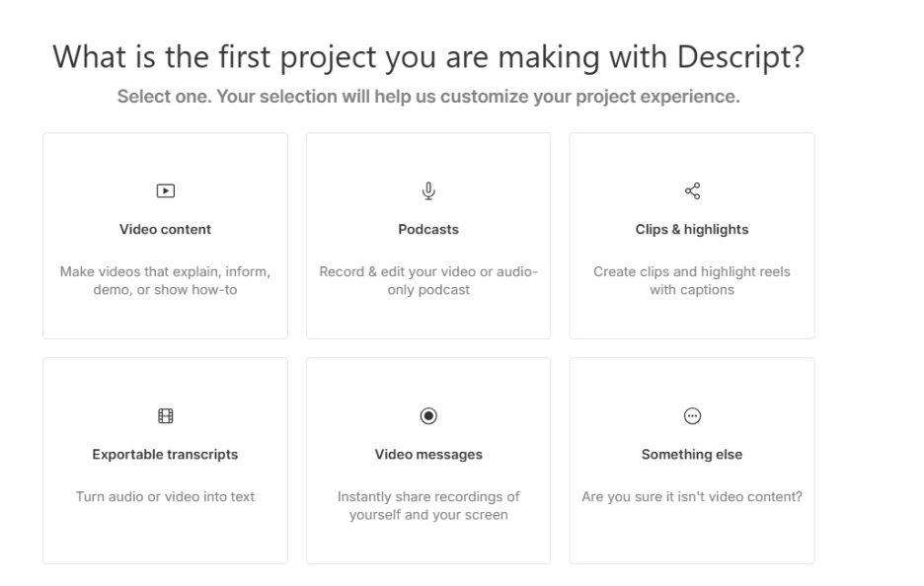924x586 pixels.
Task: Click the share icon above Clips & highlights
Action: (x=692, y=190)
